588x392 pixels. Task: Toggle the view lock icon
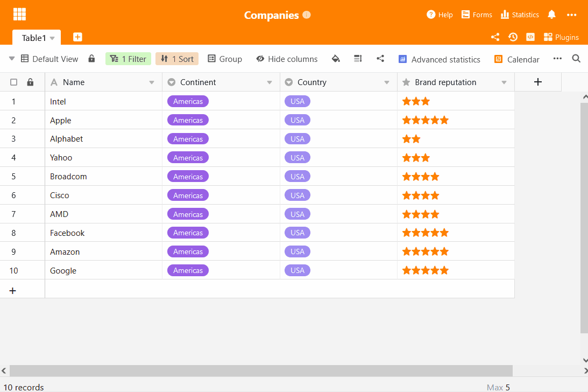[91, 59]
